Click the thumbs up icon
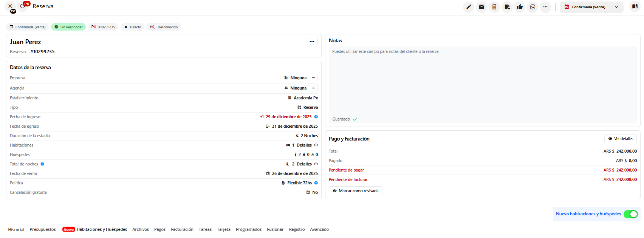This screenshot has width=644, height=238. coord(520,7)
